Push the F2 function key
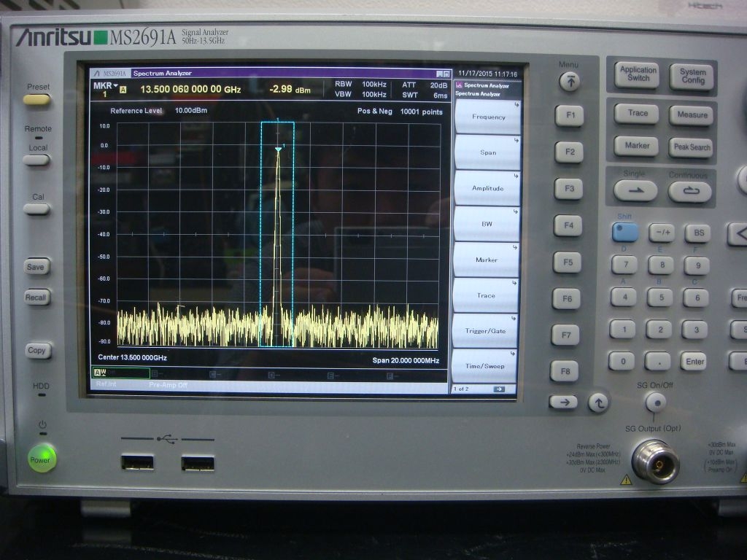Viewport: 747px width, 560px height. tap(569, 152)
